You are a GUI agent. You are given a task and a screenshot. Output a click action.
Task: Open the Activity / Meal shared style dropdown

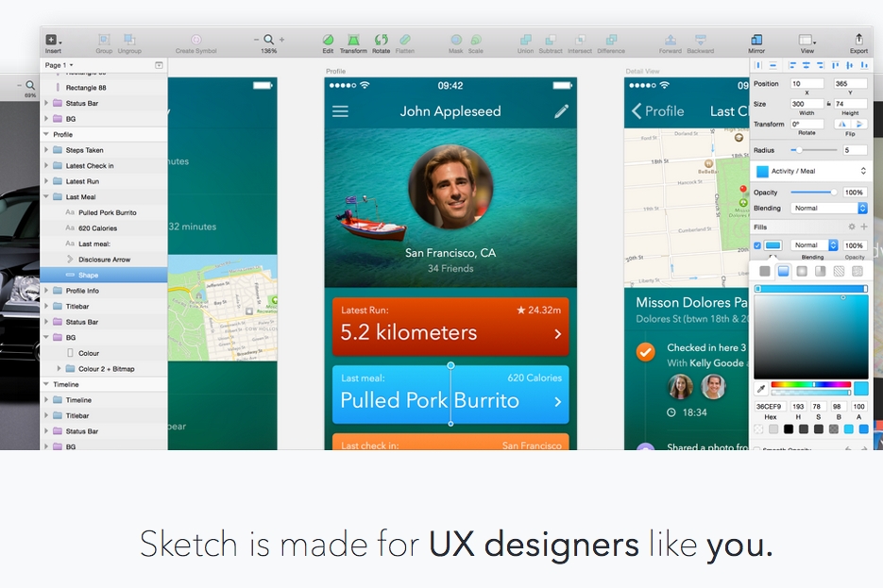coord(811,171)
